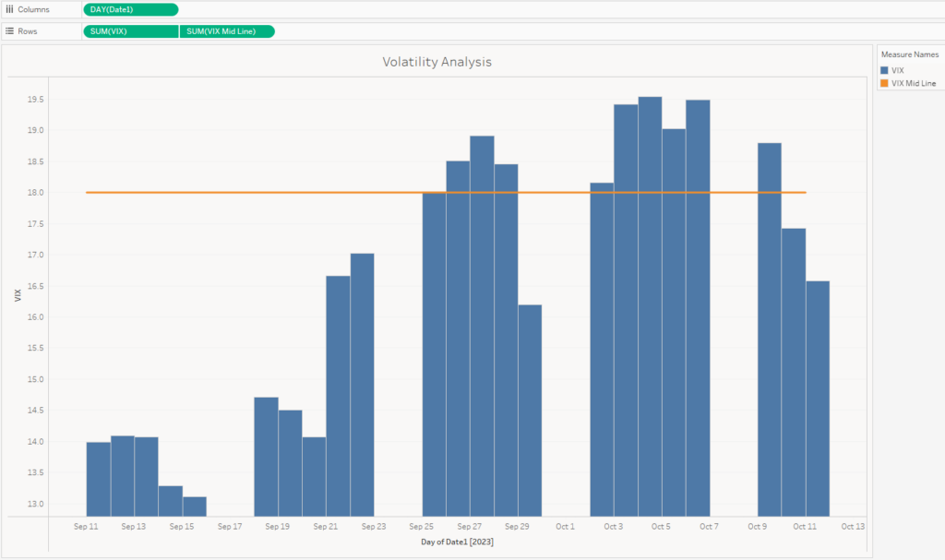This screenshot has height=560, width=945.
Task: Click the Day of Date1 [2023] axis label
Action: (457, 542)
